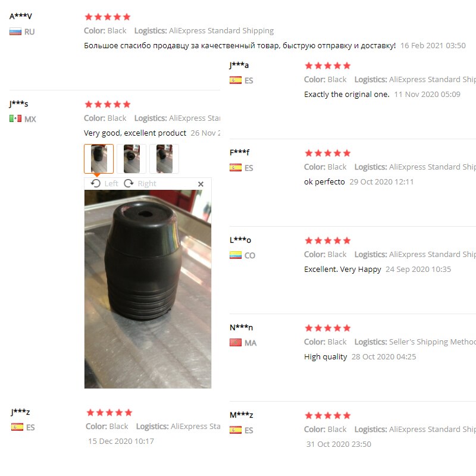
Task: Click reviewer name J***s
Action: tap(19, 104)
